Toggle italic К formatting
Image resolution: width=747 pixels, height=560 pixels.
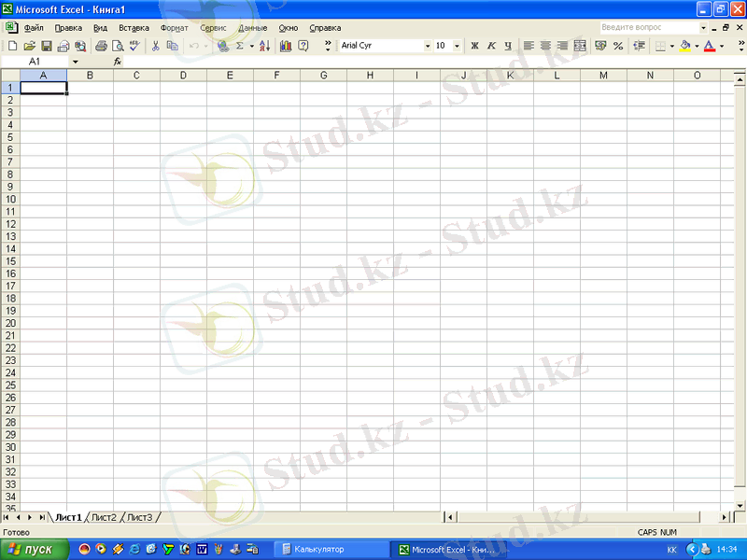coord(491,46)
